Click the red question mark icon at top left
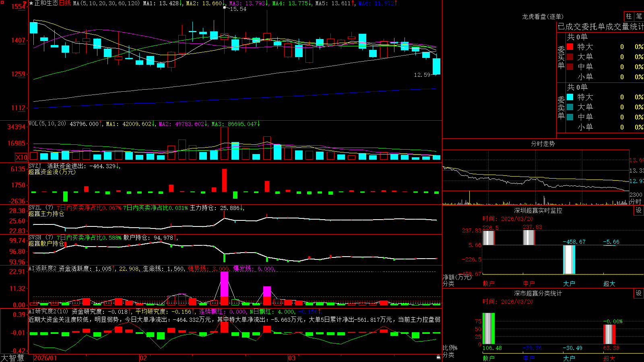644x362 pixels. point(25,3)
